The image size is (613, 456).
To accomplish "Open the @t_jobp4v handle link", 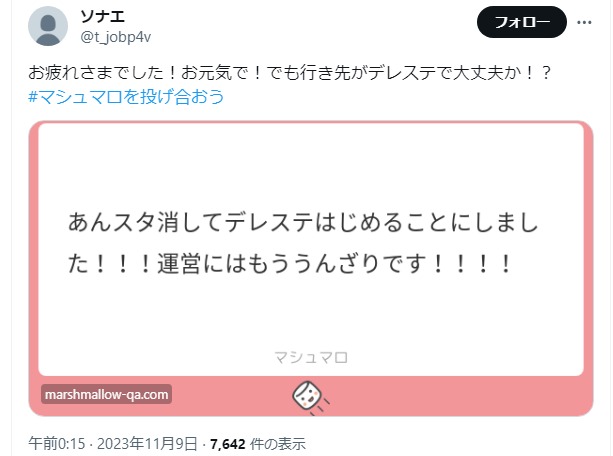I will [x=116, y=37].
